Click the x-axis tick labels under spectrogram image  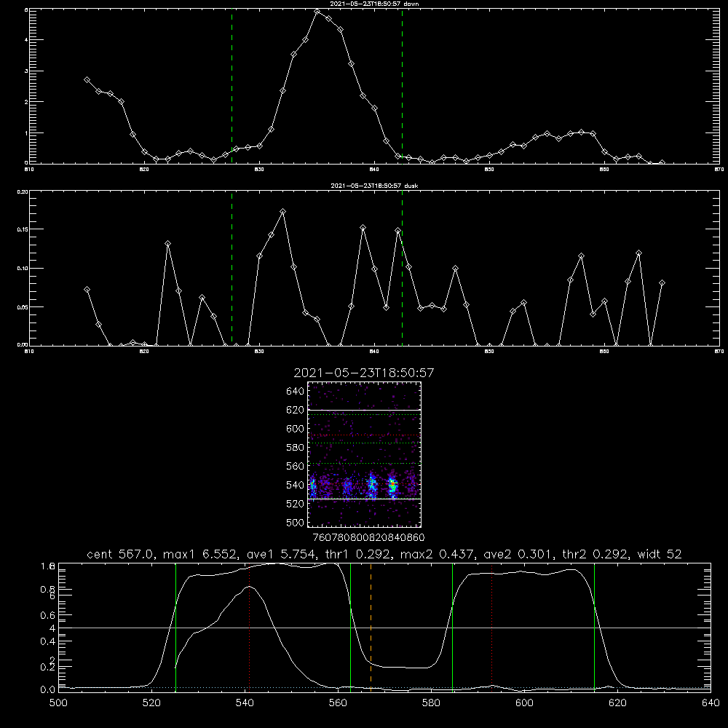(368, 537)
